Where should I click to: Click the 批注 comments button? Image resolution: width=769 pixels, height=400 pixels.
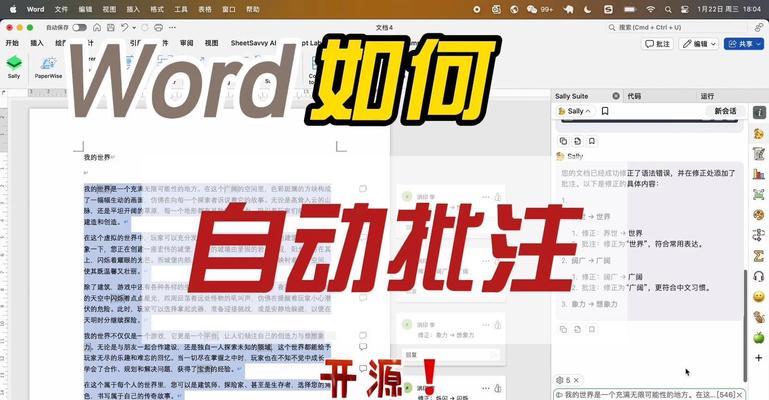pyautogui.click(x=657, y=44)
